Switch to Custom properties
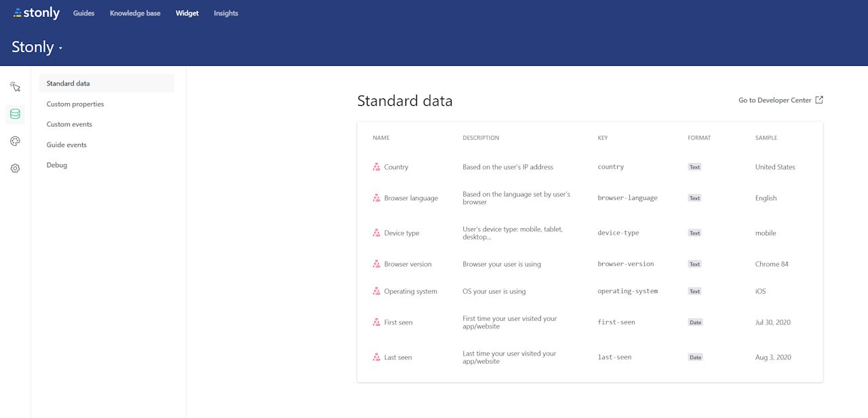The height and width of the screenshot is (418, 868). [75, 104]
